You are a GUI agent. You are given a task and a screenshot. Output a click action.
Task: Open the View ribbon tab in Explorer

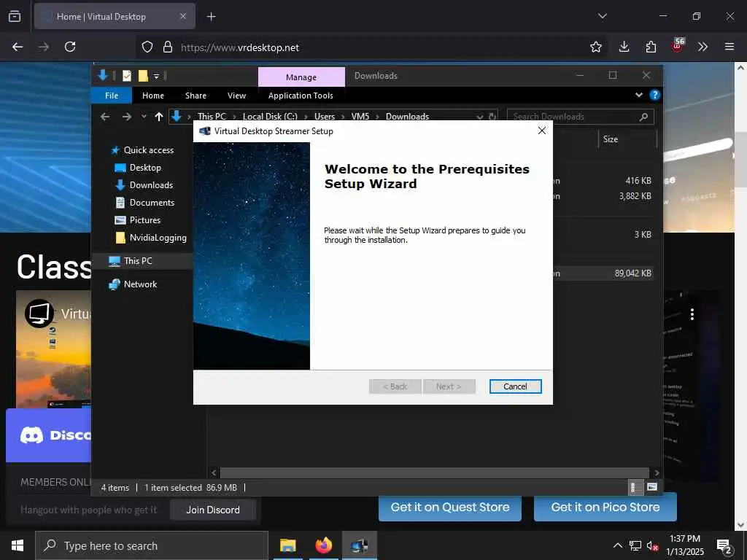(x=237, y=96)
